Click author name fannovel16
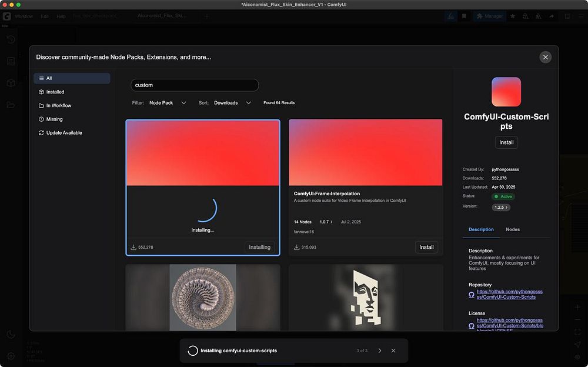The height and width of the screenshot is (367, 588). coord(304,232)
